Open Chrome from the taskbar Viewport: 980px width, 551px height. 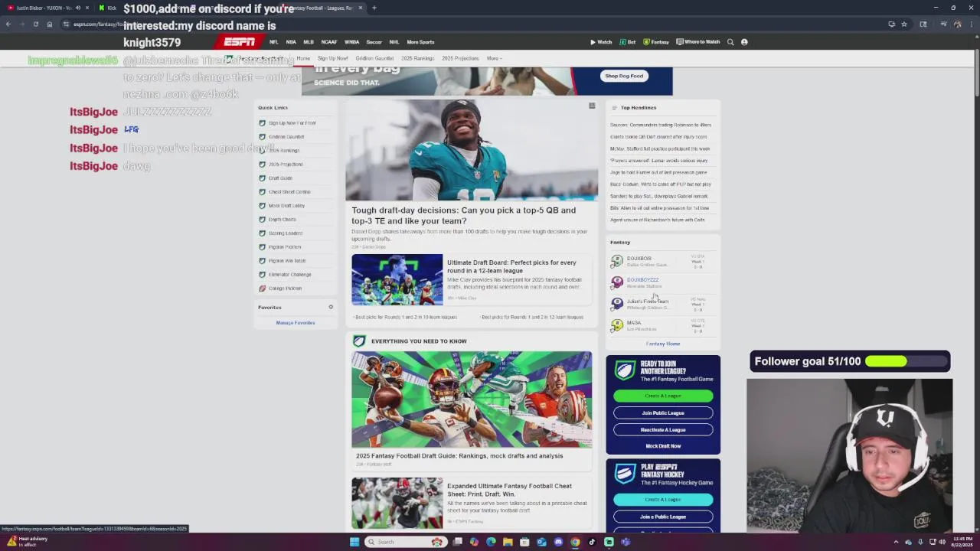pos(575,542)
